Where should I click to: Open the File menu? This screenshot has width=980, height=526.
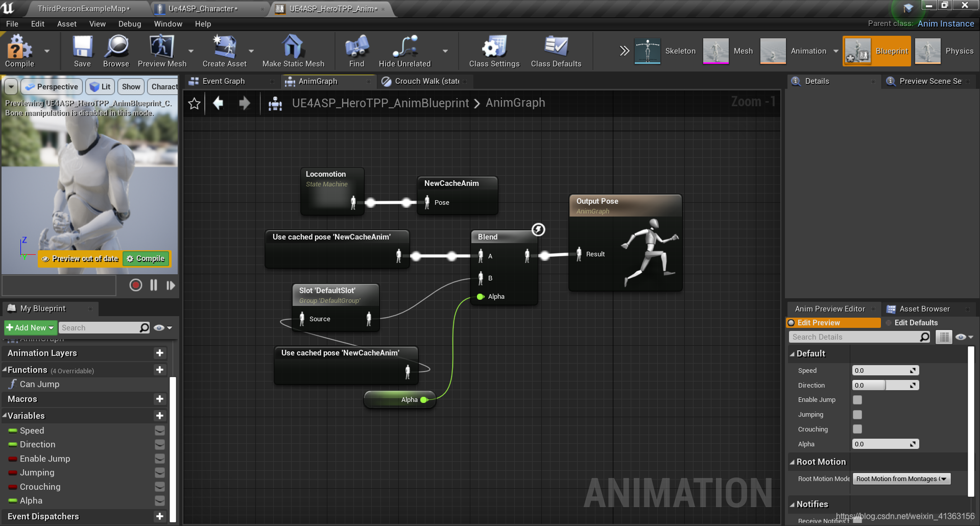click(x=12, y=24)
